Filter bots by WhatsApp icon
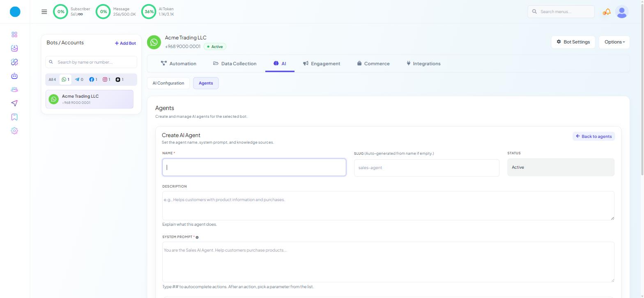Screen dimensions: 644x298 pos(65,80)
